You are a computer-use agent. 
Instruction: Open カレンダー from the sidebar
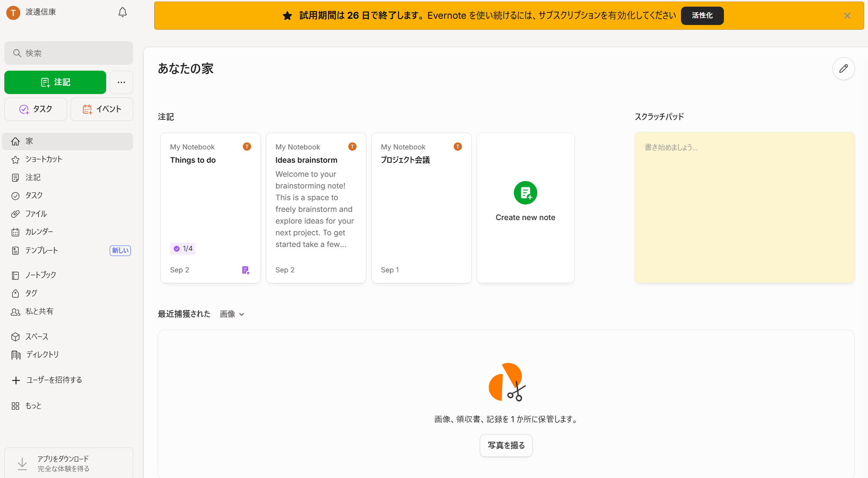coord(39,231)
